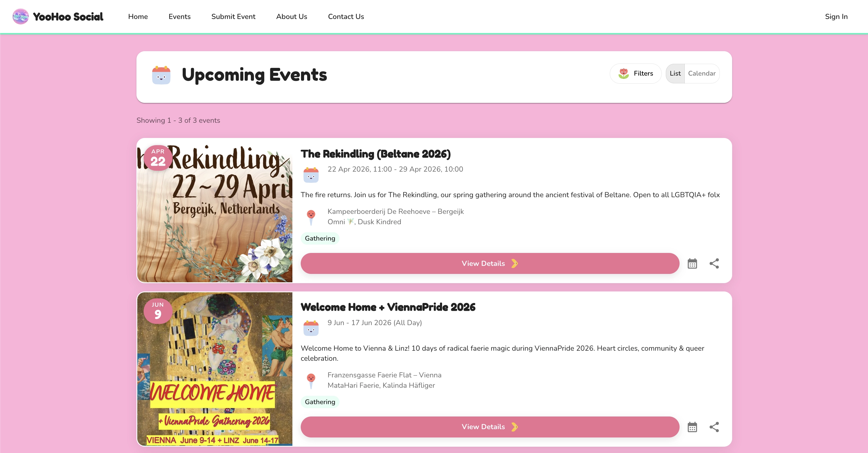
Task: View Details for Welcome Home ViennaPride
Action: [490, 427]
